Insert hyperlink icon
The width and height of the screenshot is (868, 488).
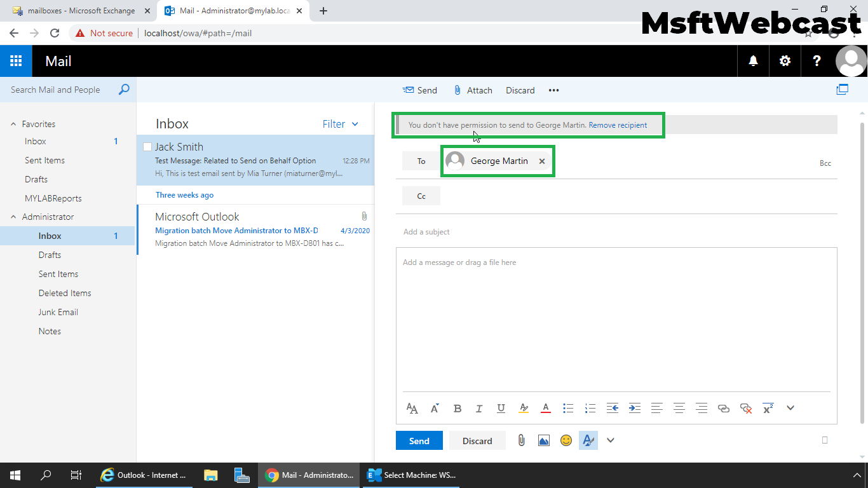[x=724, y=409]
